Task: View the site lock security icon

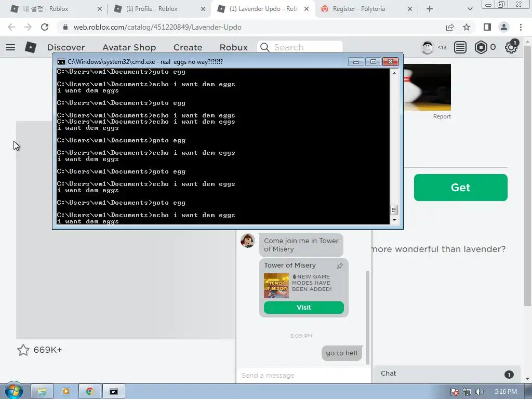Action: pos(65,27)
